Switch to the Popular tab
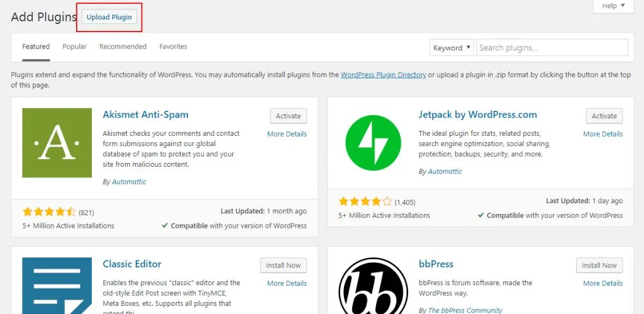This screenshot has height=314, width=644. [x=74, y=47]
